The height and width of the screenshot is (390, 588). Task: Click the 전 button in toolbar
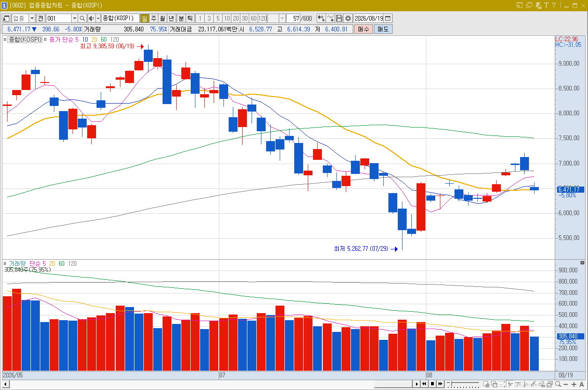pos(41,18)
